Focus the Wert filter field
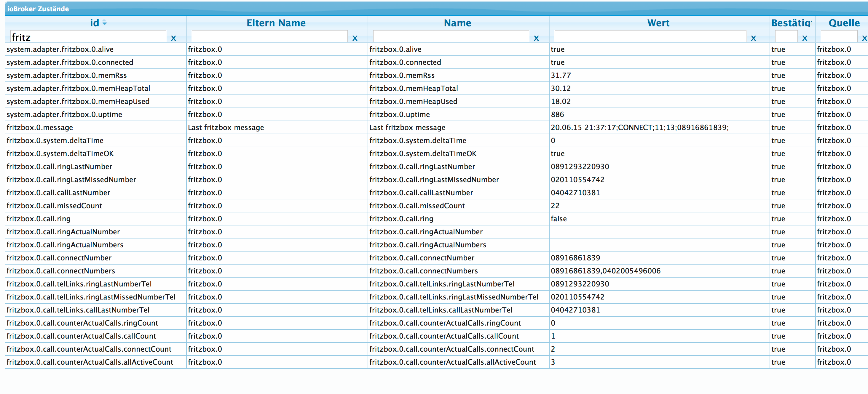 pos(650,37)
